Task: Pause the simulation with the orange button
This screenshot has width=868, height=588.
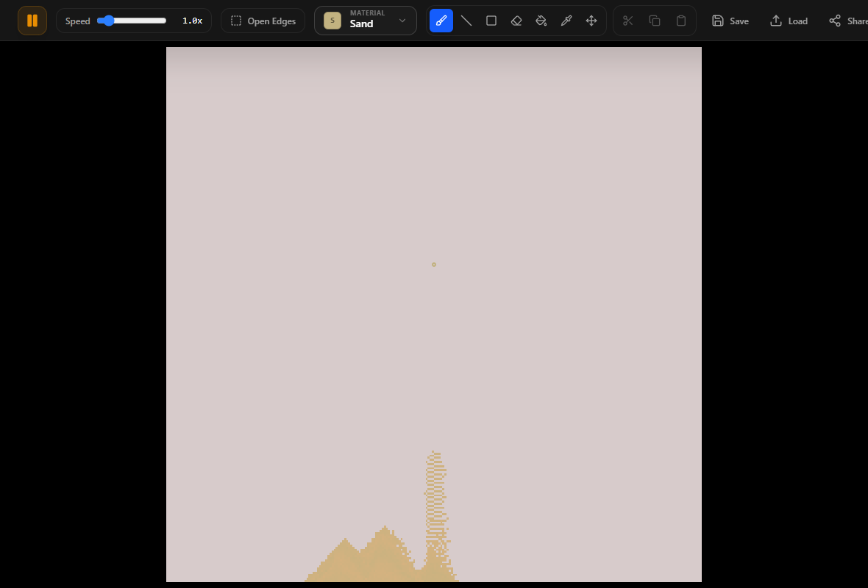Action: click(32, 21)
